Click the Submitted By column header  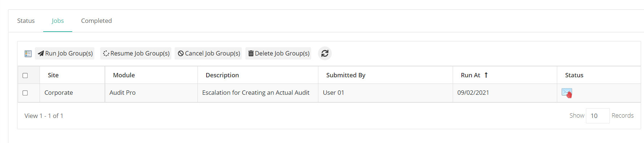(x=346, y=75)
